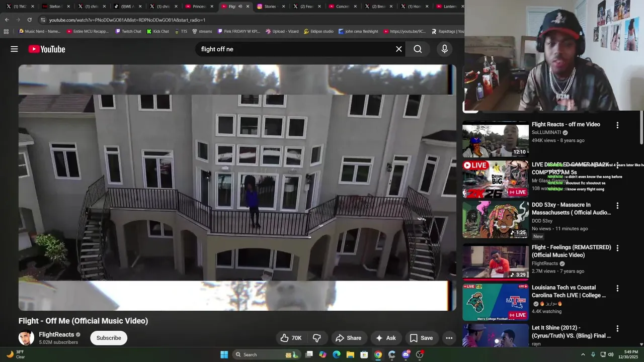Open the Music Nerd bookmark
Viewport: 644px width, 362px height.
(x=40, y=31)
